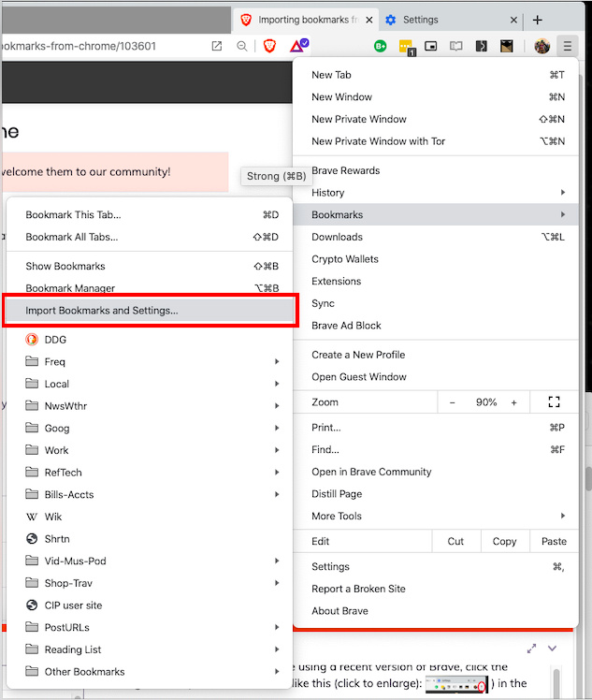Click the reader view book icon
592x700 pixels.
455,46
